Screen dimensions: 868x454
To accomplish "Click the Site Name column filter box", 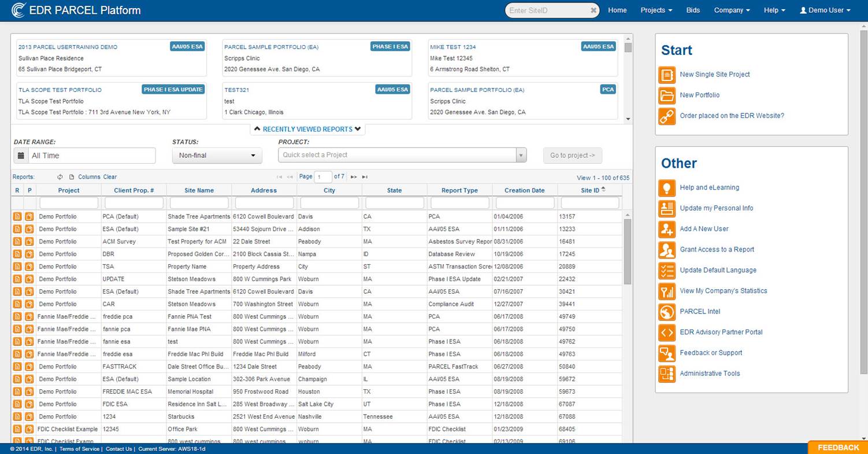I will tap(199, 203).
